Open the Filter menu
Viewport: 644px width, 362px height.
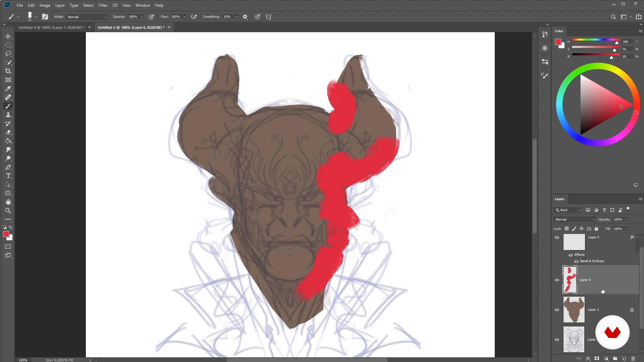(x=103, y=5)
